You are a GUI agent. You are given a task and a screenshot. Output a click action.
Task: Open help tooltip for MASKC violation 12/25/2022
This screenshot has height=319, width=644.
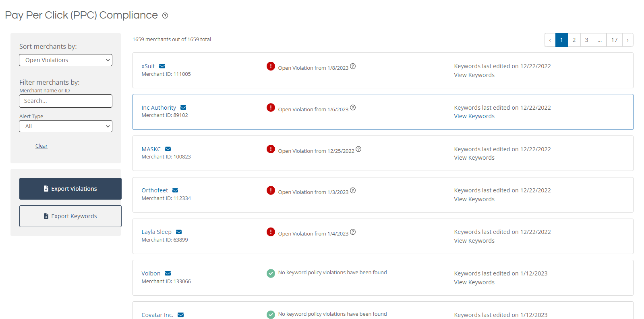[358, 149]
